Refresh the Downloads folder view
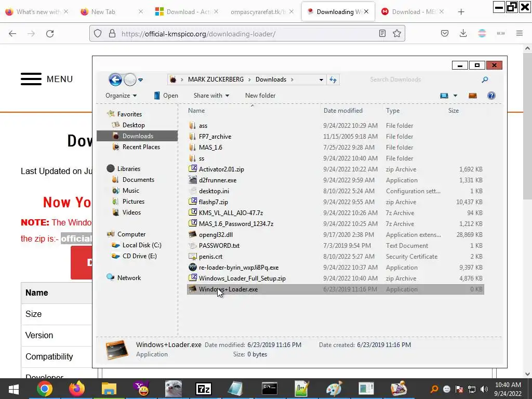Viewport: 532px width, 399px height. pos(333,79)
